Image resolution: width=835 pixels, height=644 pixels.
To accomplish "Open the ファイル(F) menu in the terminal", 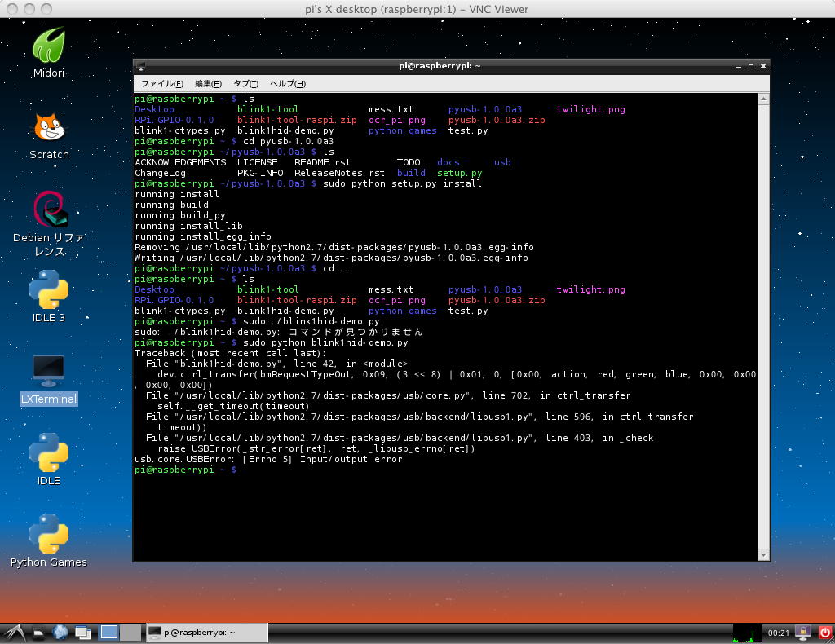I will point(161,84).
